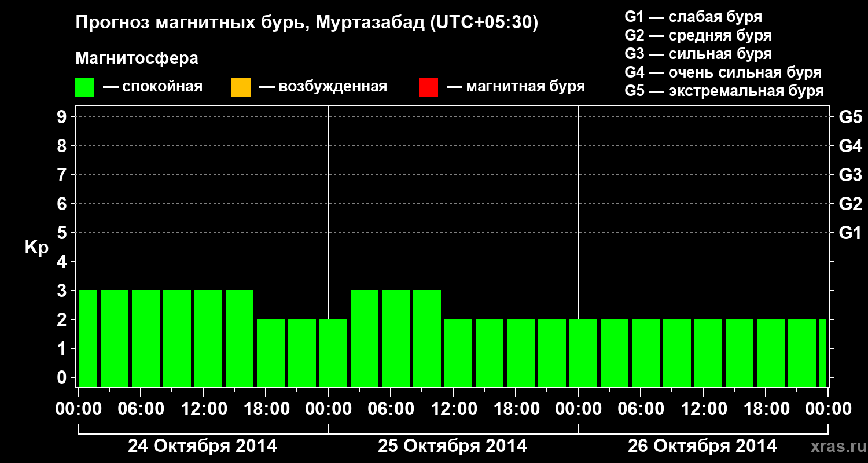868x463 pixels.
Task: Click the '26 Октября 2014' date label
Action: [x=703, y=446]
